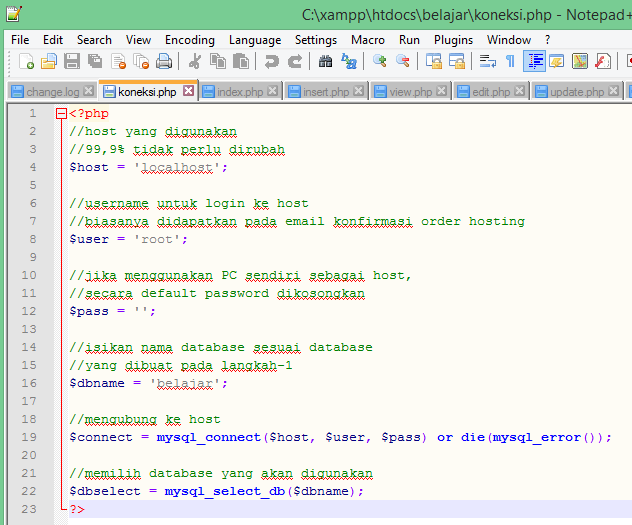Viewport: 632px width, 525px height.
Task: Open the Search menu
Action: 94,40
